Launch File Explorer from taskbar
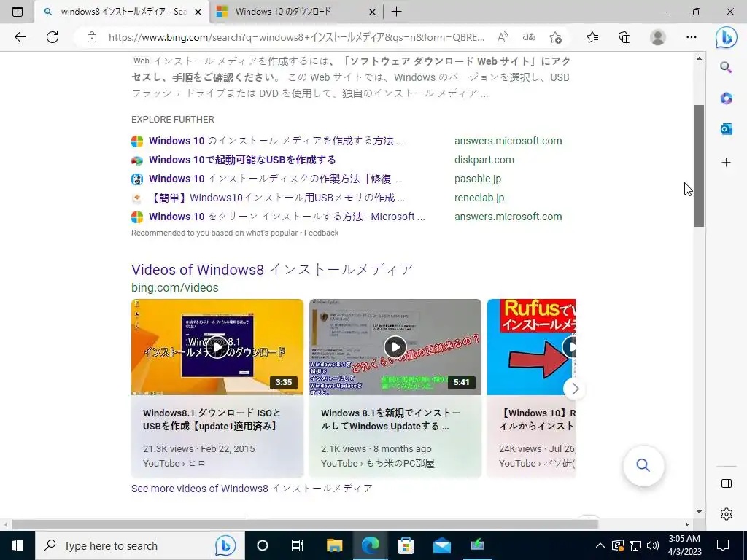Image resolution: width=747 pixels, height=560 pixels. (x=334, y=545)
